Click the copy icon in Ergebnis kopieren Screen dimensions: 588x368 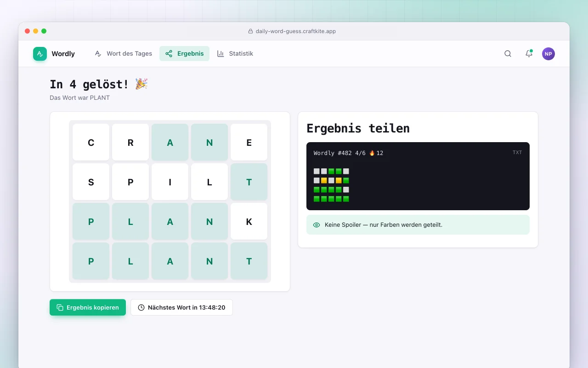(60, 307)
